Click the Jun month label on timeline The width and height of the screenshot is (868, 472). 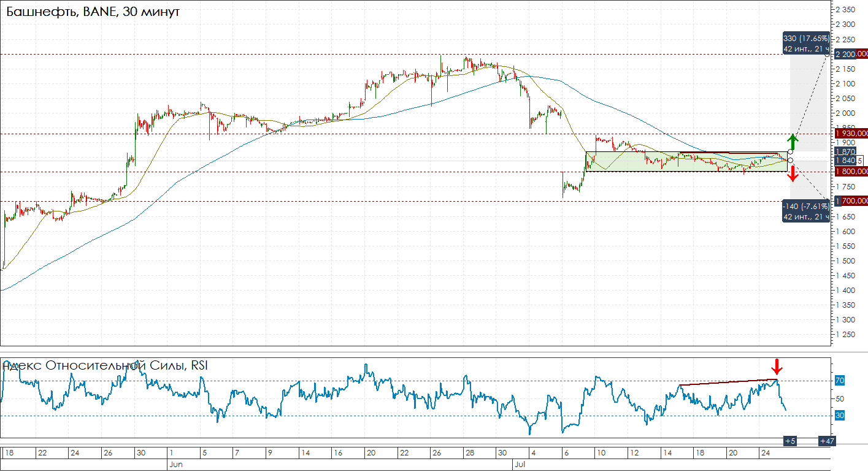click(x=175, y=465)
